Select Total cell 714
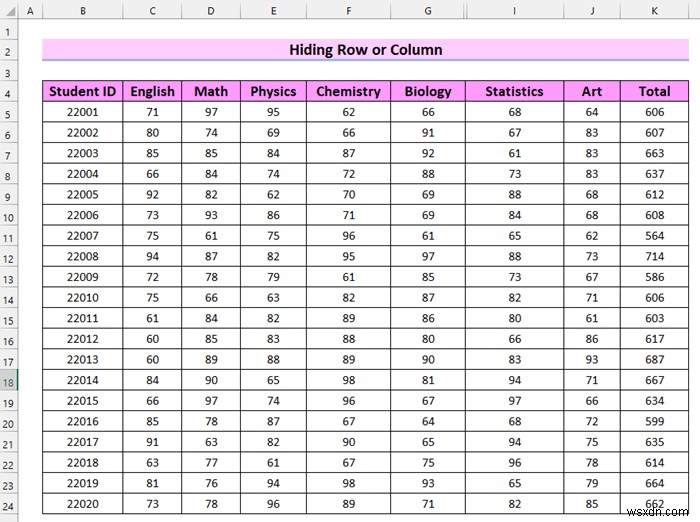Screen dimensions: 700x522 point(654,256)
